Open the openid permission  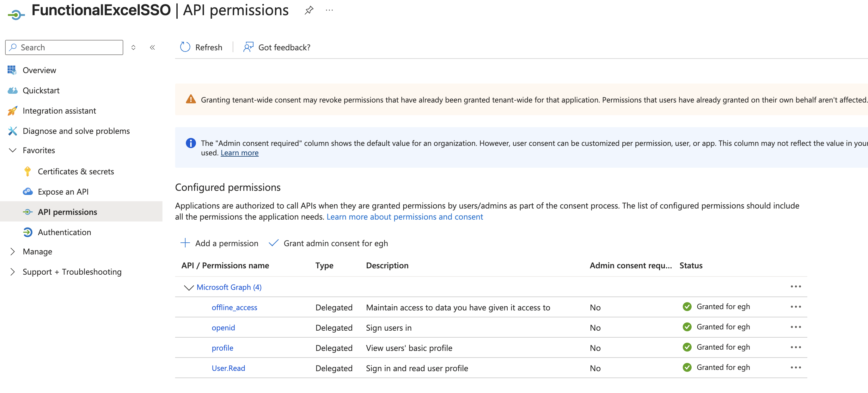pyautogui.click(x=223, y=327)
